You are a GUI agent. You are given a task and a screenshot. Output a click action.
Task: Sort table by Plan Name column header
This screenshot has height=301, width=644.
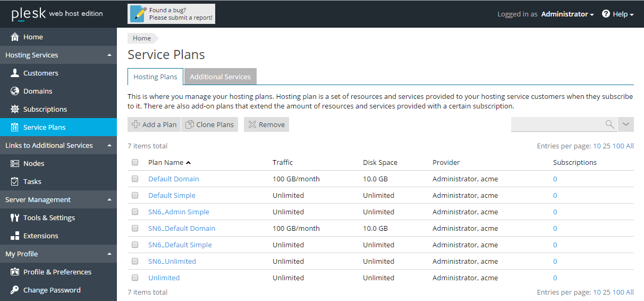[x=166, y=162]
